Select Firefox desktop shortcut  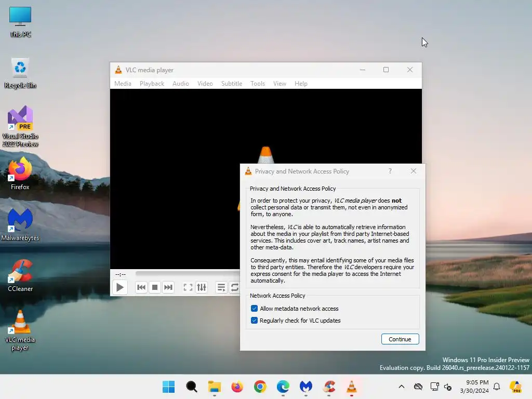coord(20,174)
